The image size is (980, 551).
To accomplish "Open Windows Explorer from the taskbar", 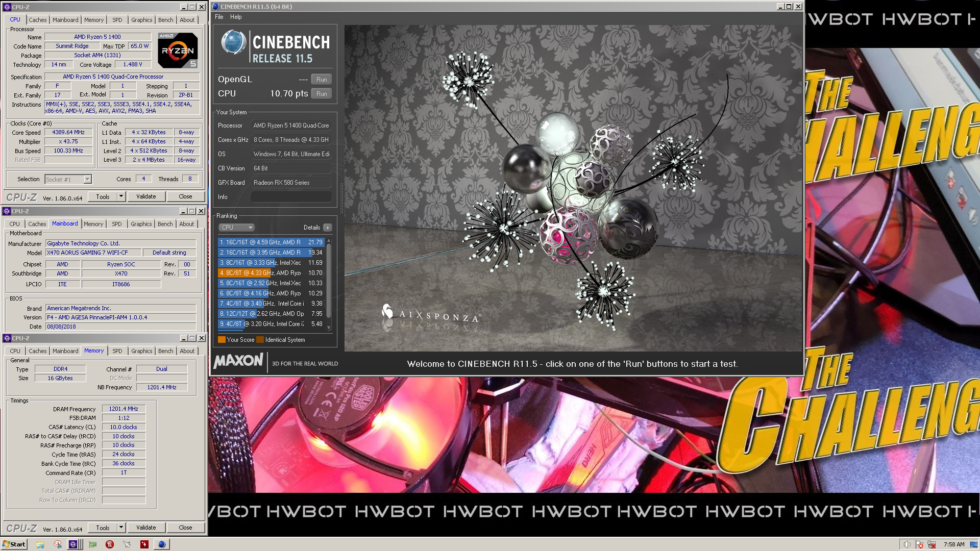I will point(40,544).
